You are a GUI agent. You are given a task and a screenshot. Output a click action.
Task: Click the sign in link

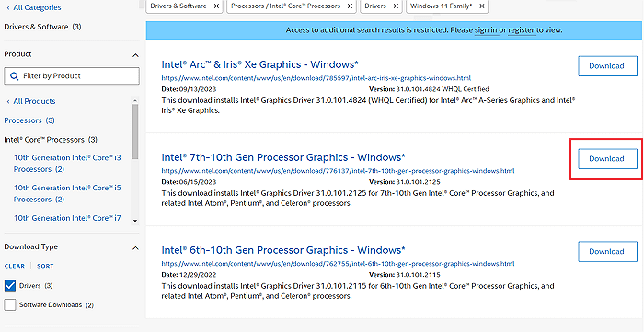pos(486,30)
